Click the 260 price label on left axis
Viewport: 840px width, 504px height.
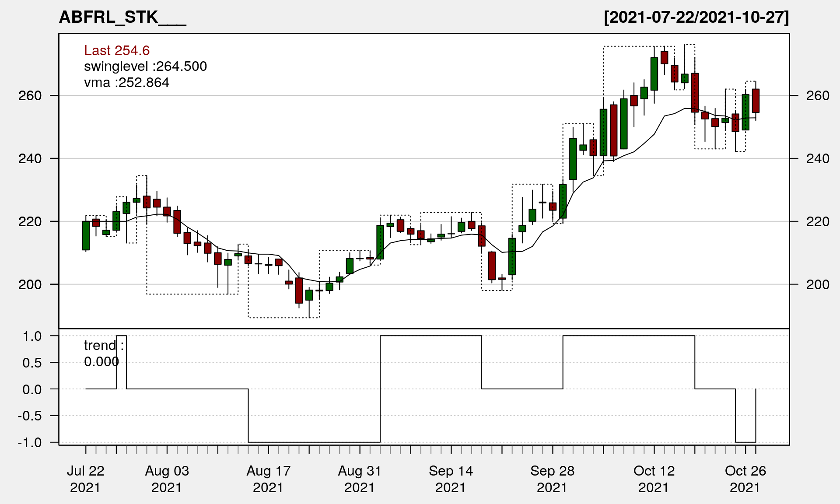pyautogui.click(x=30, y=95)
